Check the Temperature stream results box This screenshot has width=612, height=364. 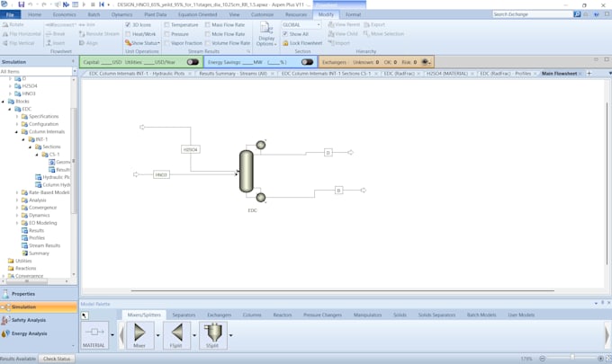pyautogui.click(x=166, y=24)
